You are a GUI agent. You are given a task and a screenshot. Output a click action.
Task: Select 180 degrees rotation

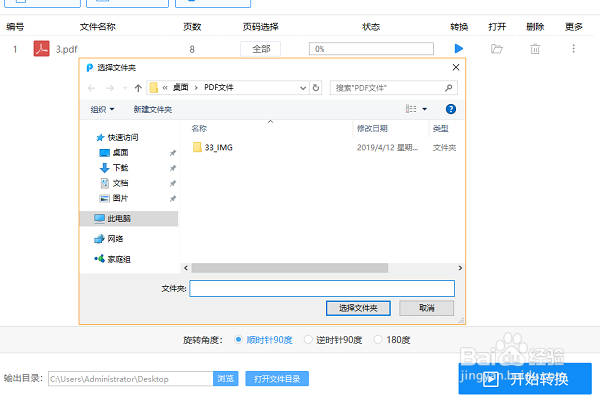(x=378, y=340)
